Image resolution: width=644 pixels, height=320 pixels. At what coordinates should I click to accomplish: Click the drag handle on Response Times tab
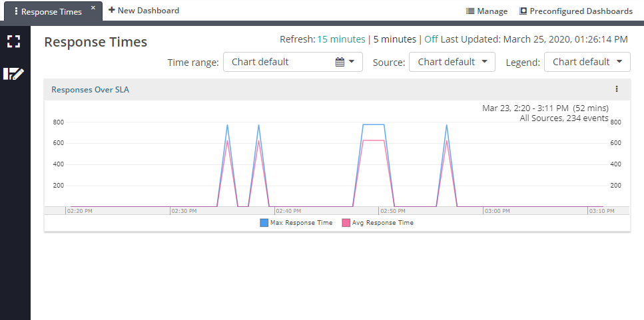[16, 11]
